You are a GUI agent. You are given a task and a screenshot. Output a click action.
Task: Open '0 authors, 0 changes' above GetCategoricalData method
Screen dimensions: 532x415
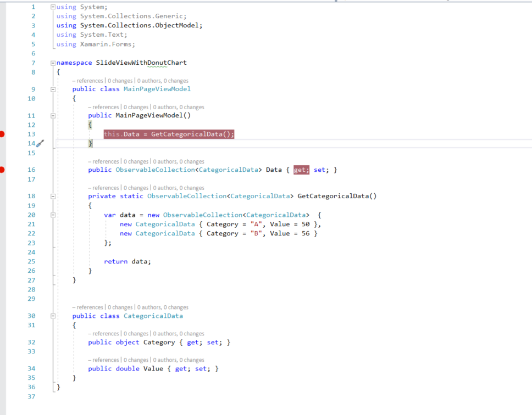pyautogui.click(x=179, y=188)
